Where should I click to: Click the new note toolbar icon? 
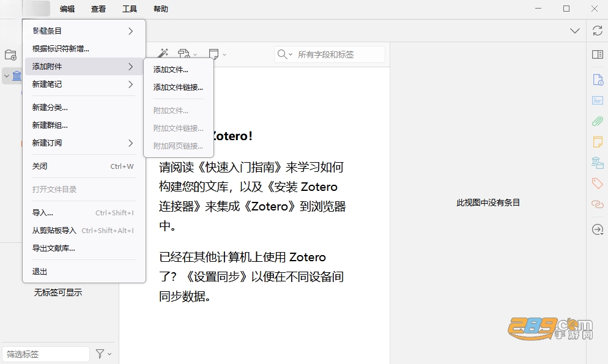coord(213,54)
